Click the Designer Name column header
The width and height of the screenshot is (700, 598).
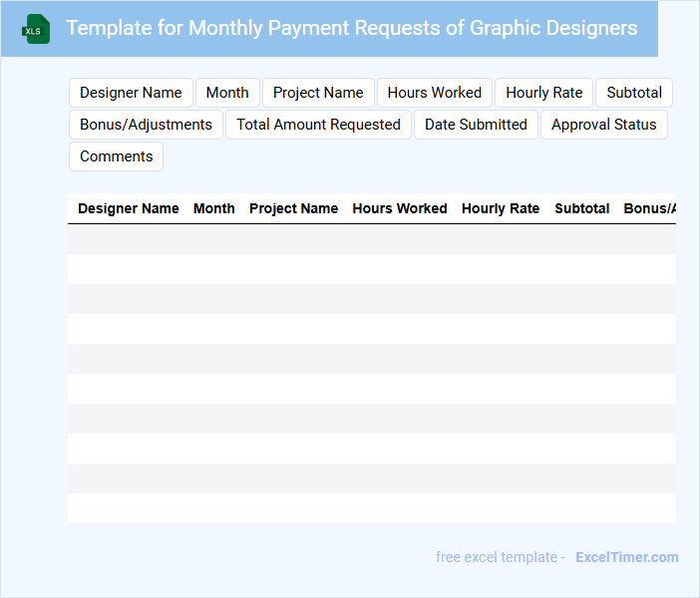129,208
